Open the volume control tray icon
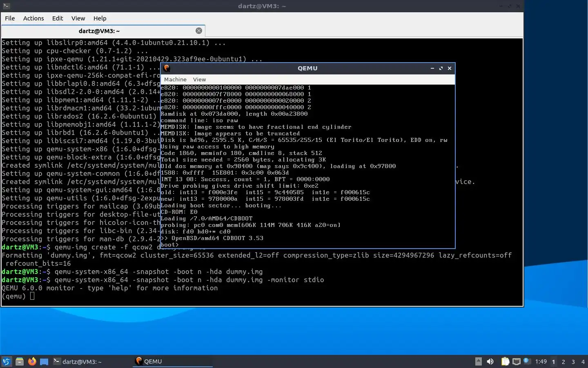Screen dimensions: 588x368 pyautogui.click(x=490, y=361)
